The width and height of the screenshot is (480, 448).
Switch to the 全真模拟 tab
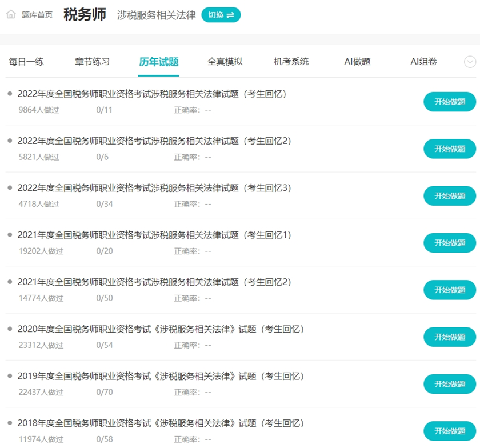click(x=225, y=61)
